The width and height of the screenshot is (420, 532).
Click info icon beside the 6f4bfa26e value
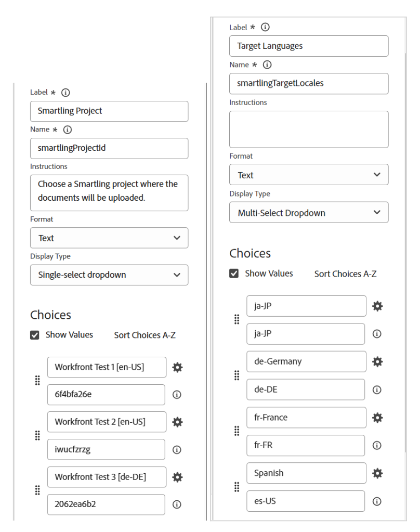177,395
